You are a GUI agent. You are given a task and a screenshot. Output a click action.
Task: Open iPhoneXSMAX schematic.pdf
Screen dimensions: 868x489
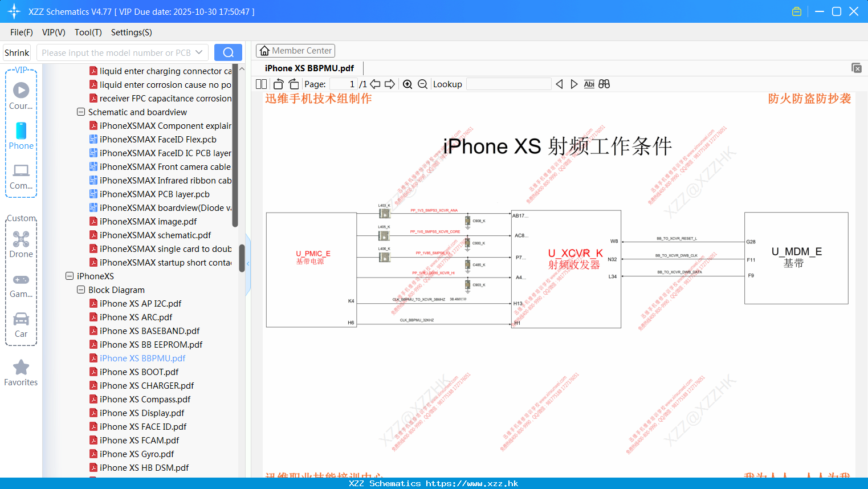point(155,235)
